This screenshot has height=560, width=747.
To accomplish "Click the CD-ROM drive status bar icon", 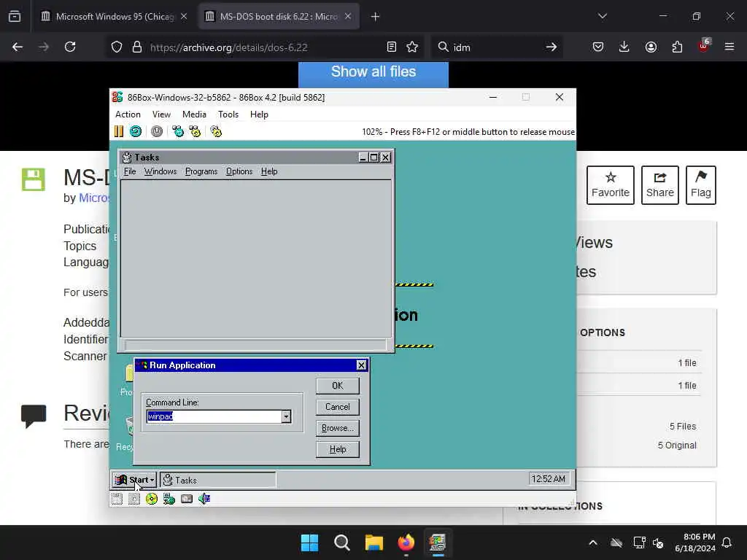I will point(152,499).
